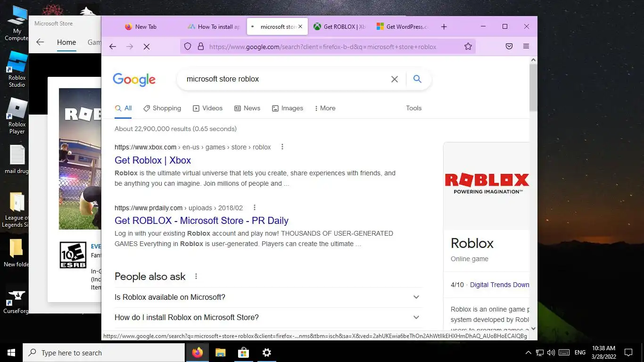The width and height of the screenshot is (644, 362).
Task: Click the Google search magnifier button
Action: click(417, 79)
